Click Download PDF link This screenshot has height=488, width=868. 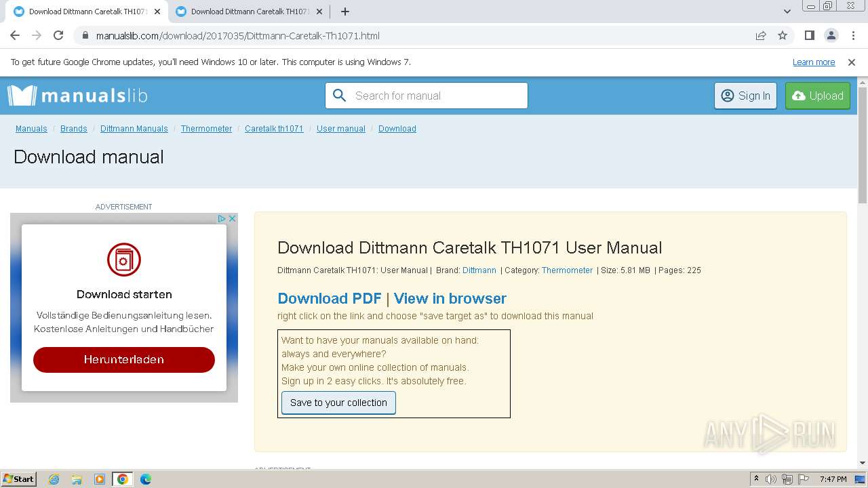[x=330, y=298]
